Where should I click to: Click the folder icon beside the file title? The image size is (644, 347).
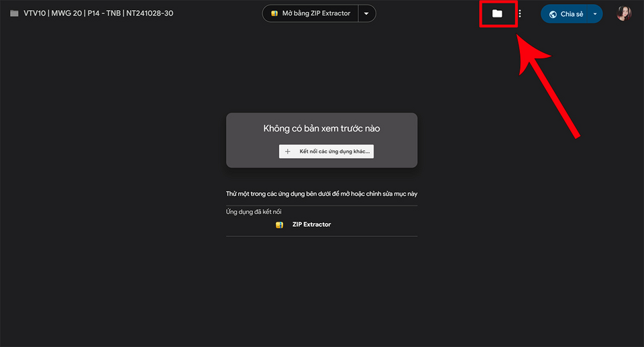tap(14, 13)
